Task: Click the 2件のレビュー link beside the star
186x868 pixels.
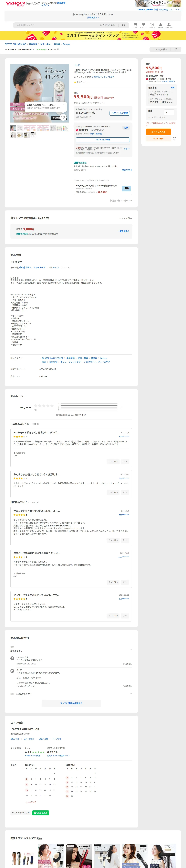Action: 83,82
